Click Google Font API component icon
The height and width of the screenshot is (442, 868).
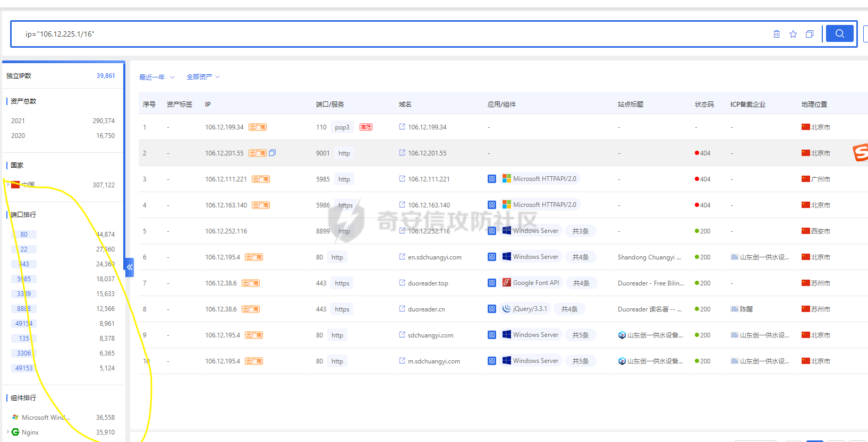point(507,282)
